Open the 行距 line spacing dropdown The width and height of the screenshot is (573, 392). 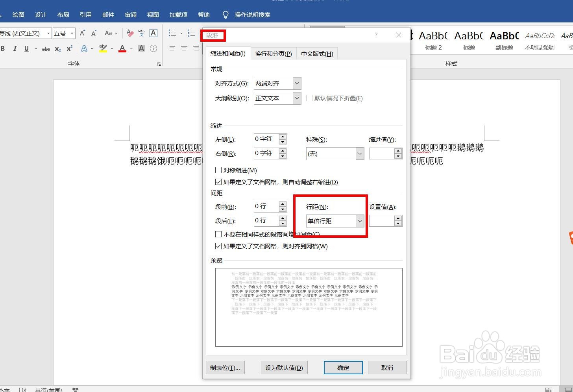tap(360, 221)
